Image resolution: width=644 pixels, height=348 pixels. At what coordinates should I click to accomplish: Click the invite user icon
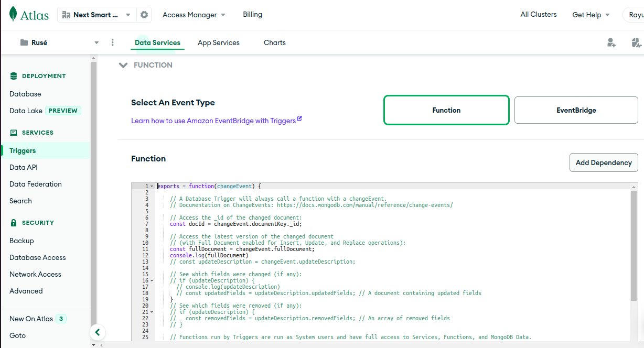pos(611,42)
